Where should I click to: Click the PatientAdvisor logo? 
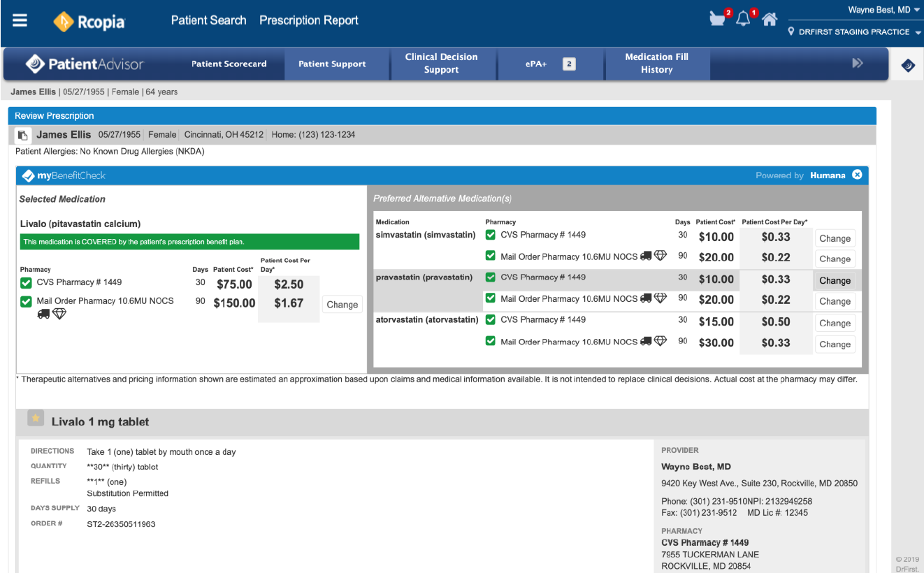coord(84,64)
